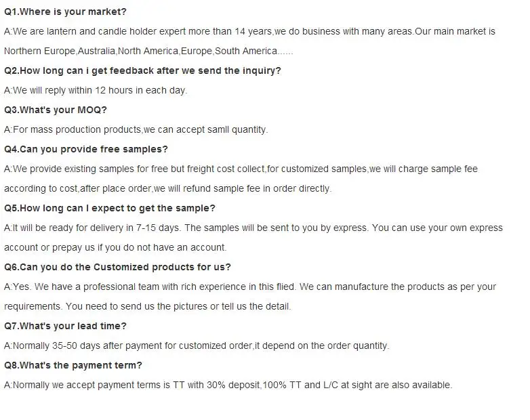Click the TT with 30% deposit answer line
This screenshot has width=530, height=420.
(x=228, y=385)
